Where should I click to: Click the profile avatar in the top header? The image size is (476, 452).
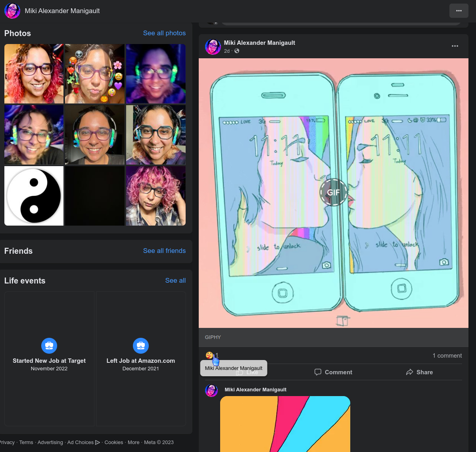(x=12, y=11)
